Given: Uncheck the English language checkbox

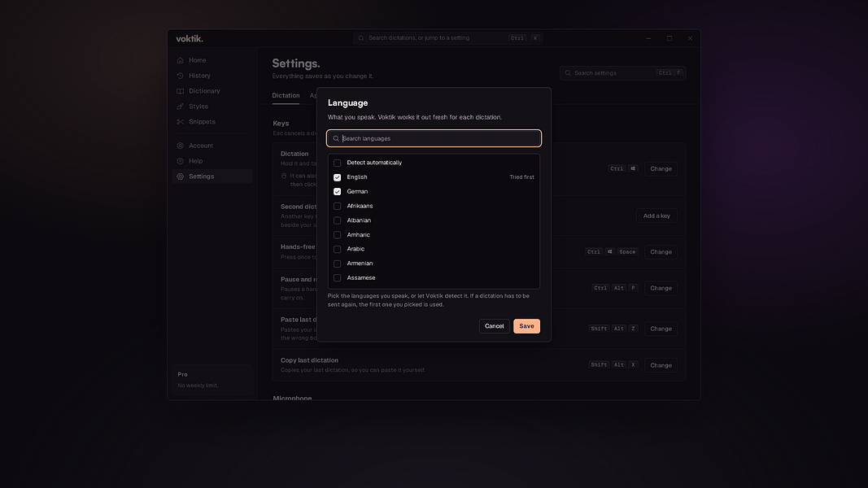Looking at the screenshot, I should pos(337,177).
